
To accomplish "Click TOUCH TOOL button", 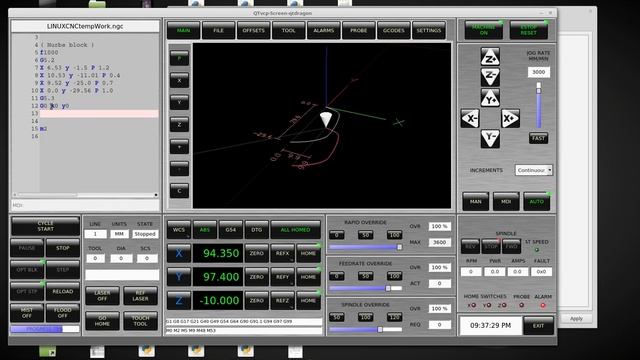I will pos(140,321).
